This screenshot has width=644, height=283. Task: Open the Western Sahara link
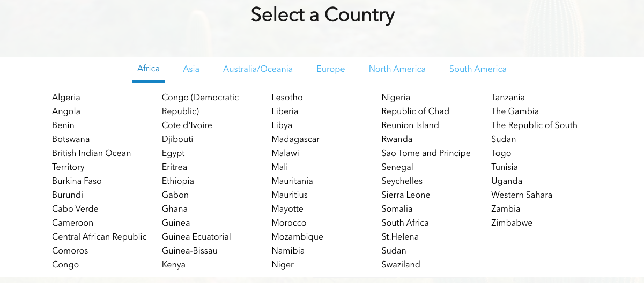pos(522,195)
